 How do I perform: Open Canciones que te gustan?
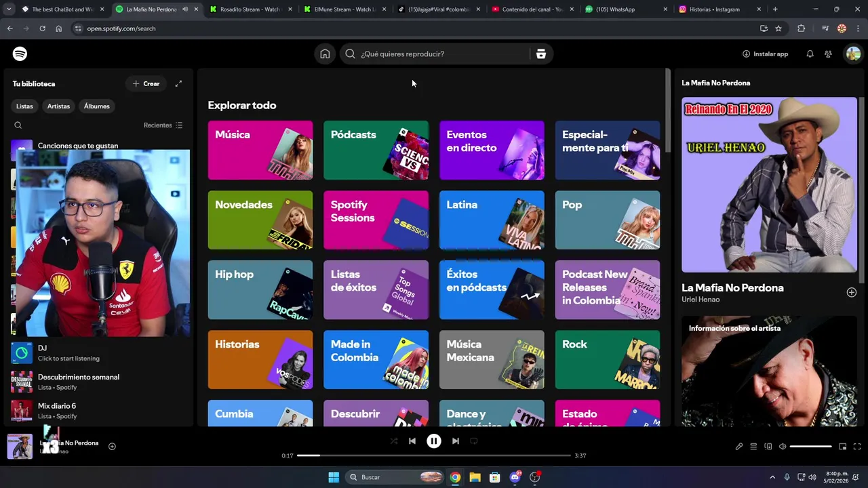pyautogui.click(x=78, y=146)
